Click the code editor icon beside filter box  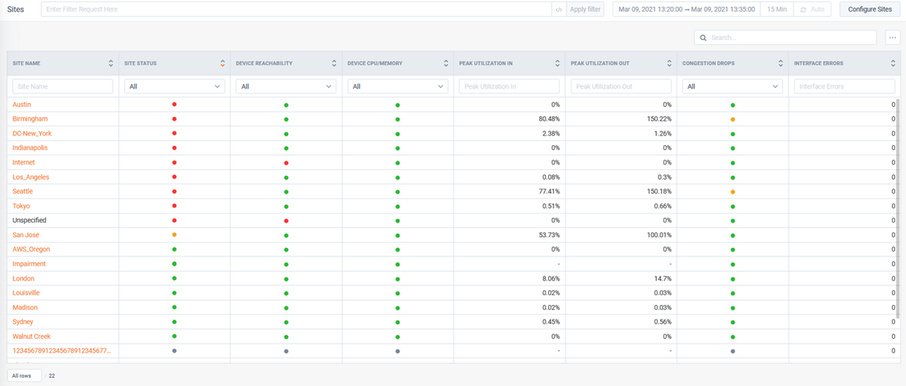(x=558, y=9)
